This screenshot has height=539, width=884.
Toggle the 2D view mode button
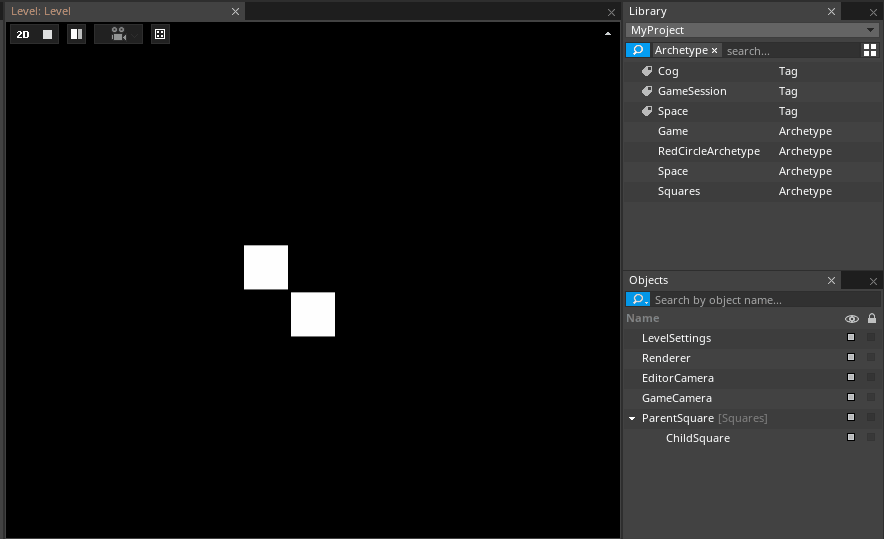click(23, 34)
